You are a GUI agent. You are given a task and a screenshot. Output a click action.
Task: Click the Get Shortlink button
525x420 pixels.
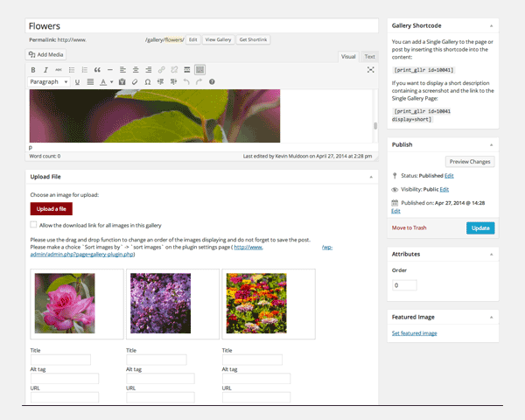point(253,39)
